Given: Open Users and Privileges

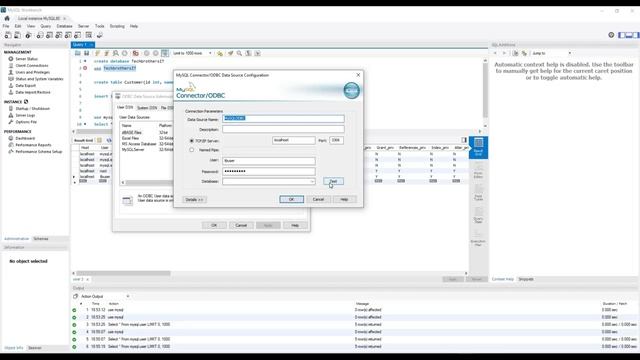Looking at the screenshot, I should tap(32, 72).
